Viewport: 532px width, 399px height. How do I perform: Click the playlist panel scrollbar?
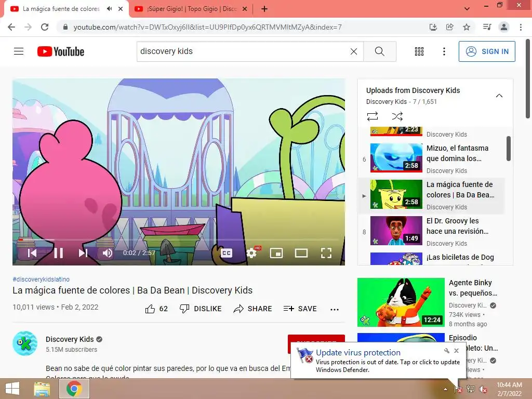[508, 148]
